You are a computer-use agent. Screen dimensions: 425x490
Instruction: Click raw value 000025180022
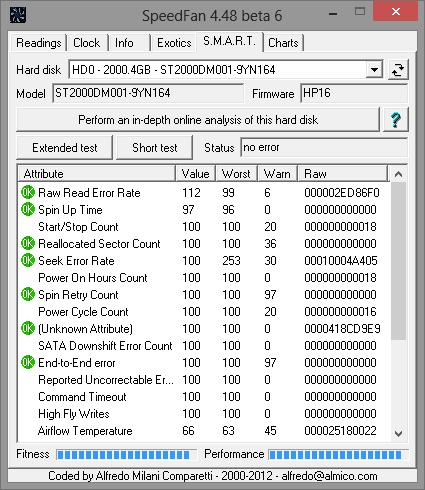click(x=340, y=431)
